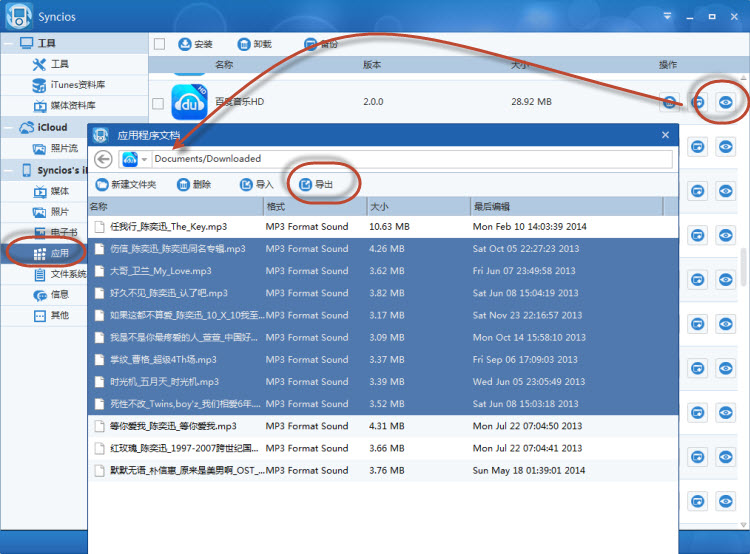Image resolution: width=750 pixels, height=554 pixels.
Task: Tick the 百度音乐HD app checkbox
Action: 158,103
